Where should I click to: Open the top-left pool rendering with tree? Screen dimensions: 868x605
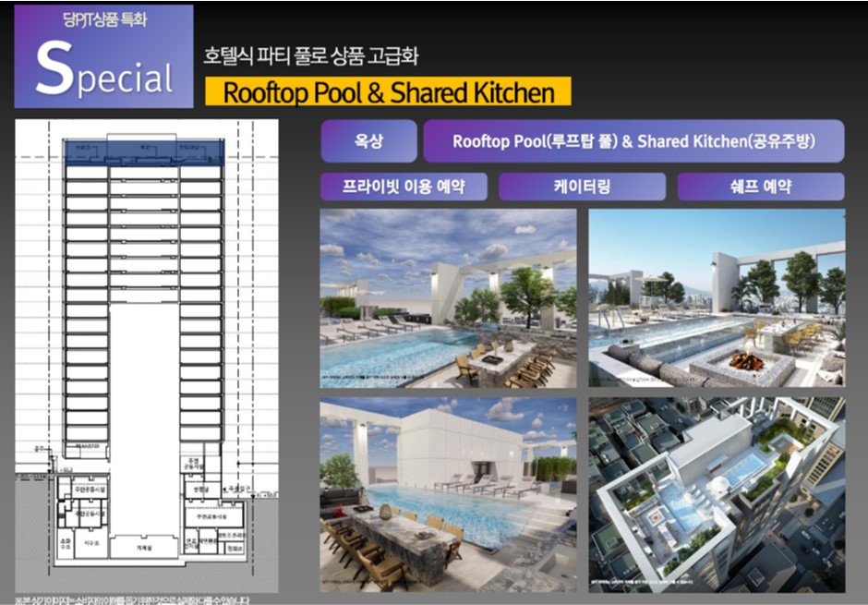click(x=448, y=297)
